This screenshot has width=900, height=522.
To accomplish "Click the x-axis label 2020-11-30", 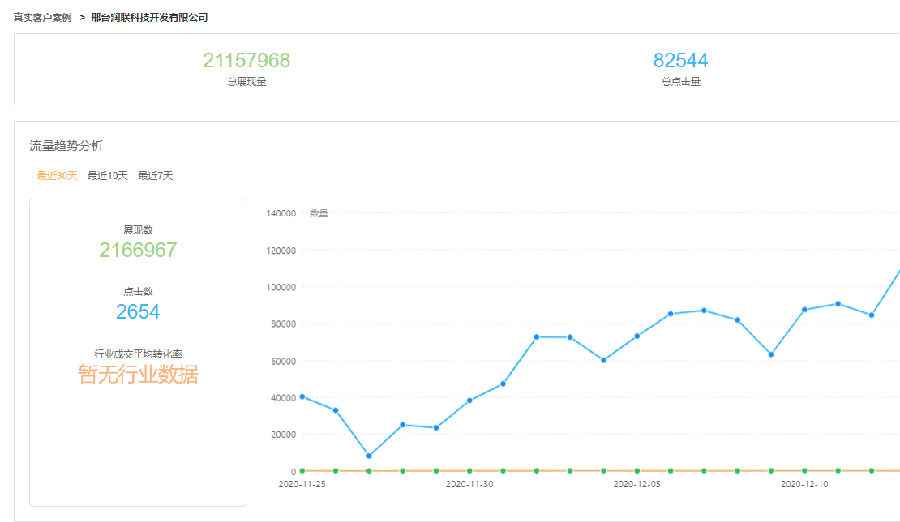I will 470,484.
